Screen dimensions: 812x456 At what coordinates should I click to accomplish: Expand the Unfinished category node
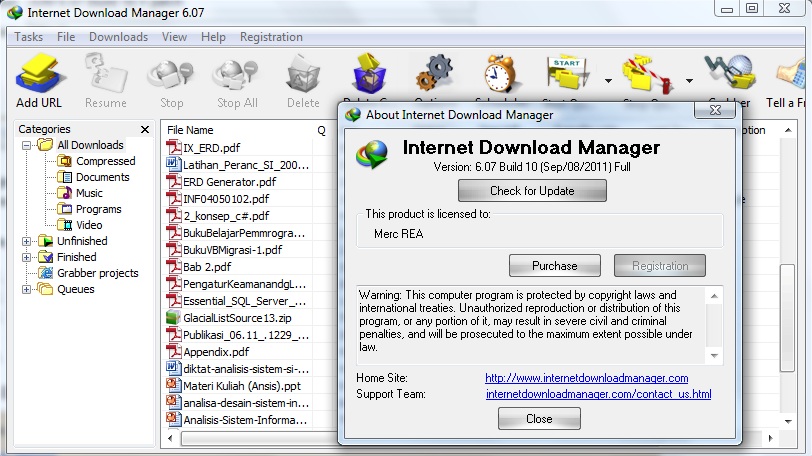[26, 241]
